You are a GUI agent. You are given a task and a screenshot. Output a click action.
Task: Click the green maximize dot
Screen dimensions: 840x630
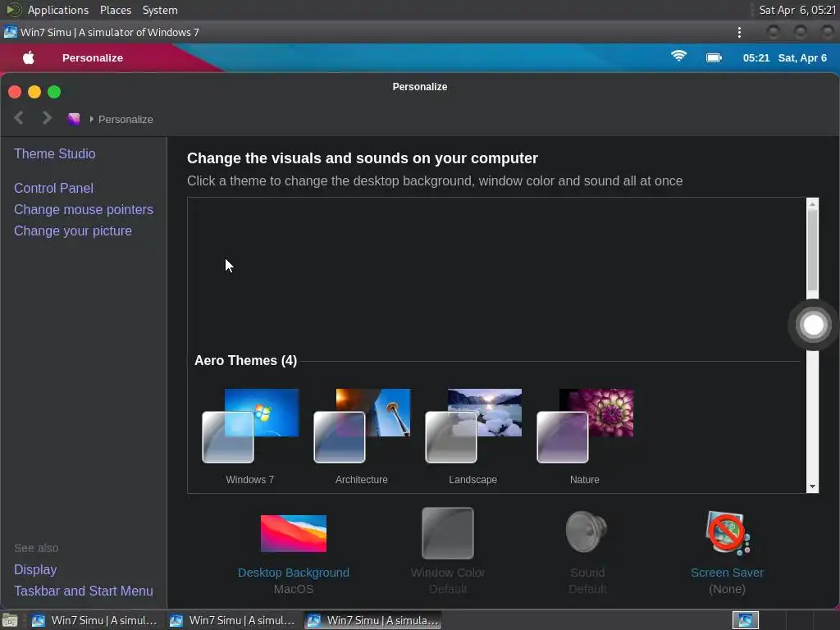(54, 92)
